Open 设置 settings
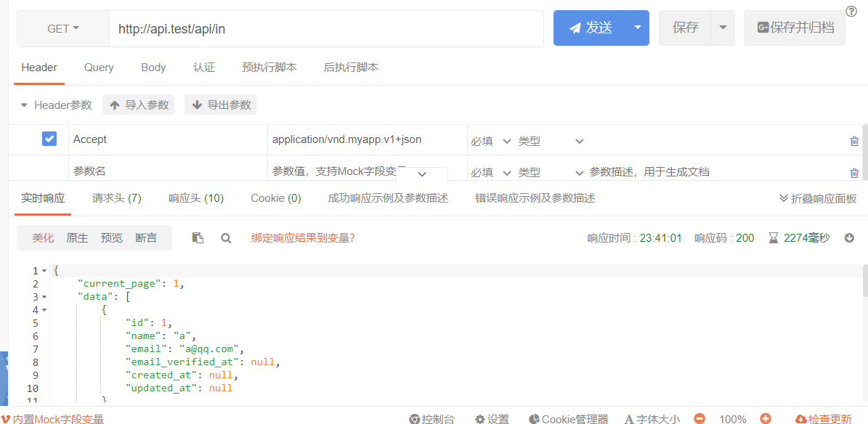The image size is (868, 424). click(492, 419)
